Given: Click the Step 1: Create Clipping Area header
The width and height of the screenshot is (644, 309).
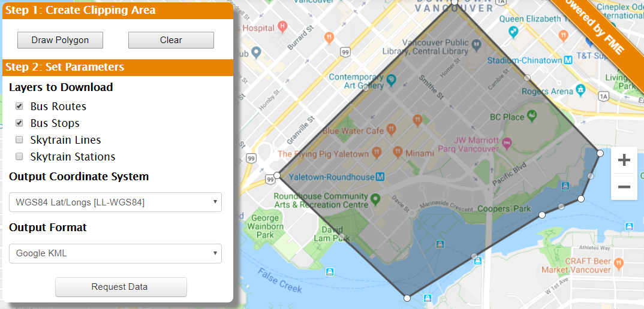Looking at the screenshot, I should pyautogui.click(x=118, y=10).
